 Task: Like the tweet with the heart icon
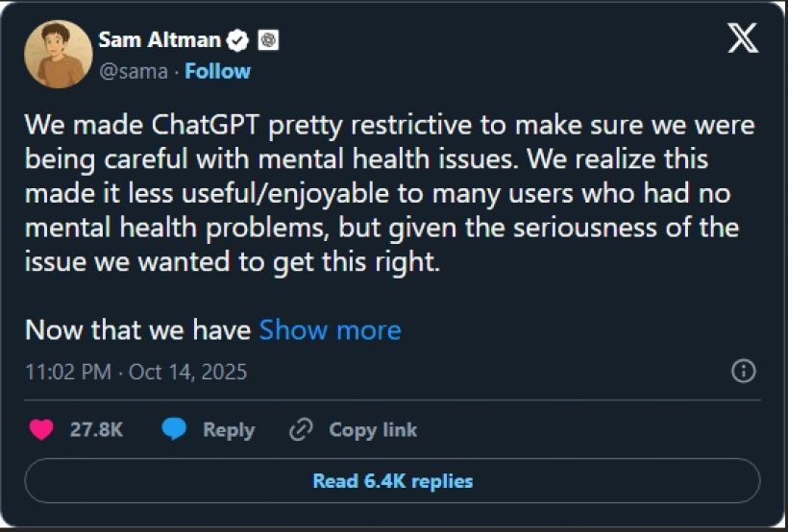(41, 429)
